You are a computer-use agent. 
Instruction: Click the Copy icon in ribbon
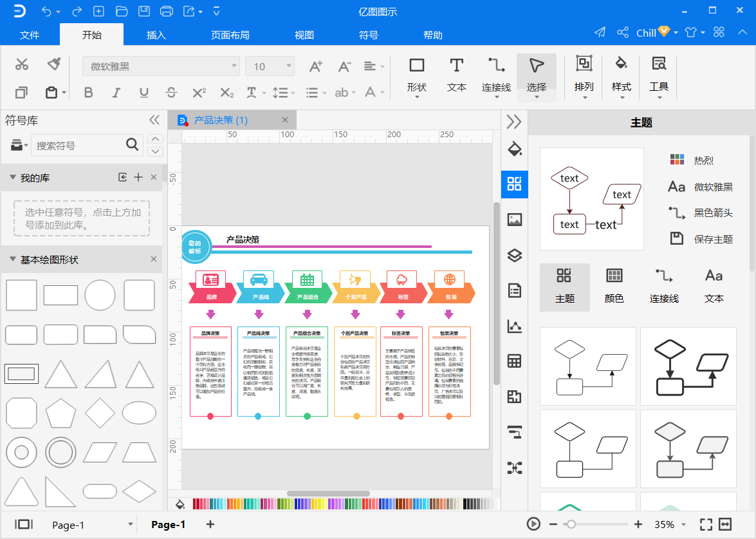tap(21, 92)
